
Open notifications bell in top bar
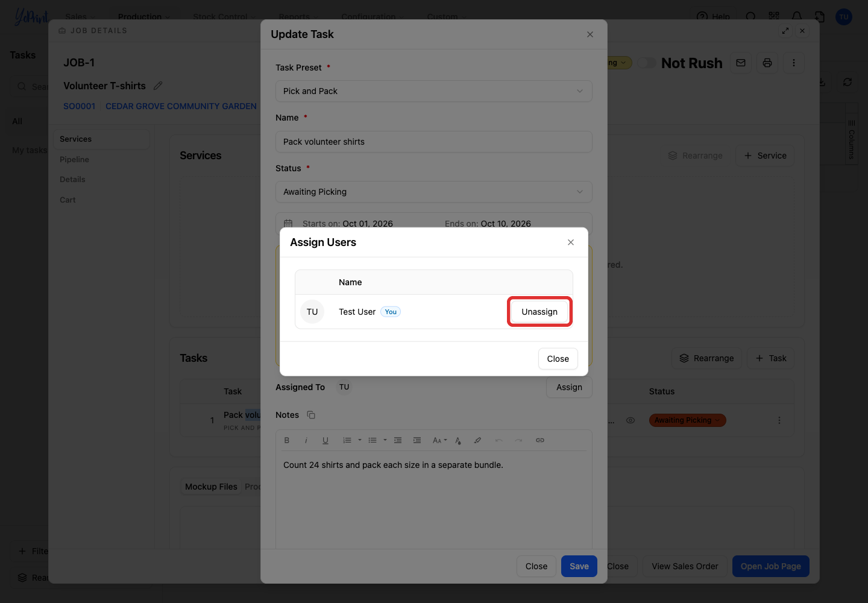[x=797, y=17]
